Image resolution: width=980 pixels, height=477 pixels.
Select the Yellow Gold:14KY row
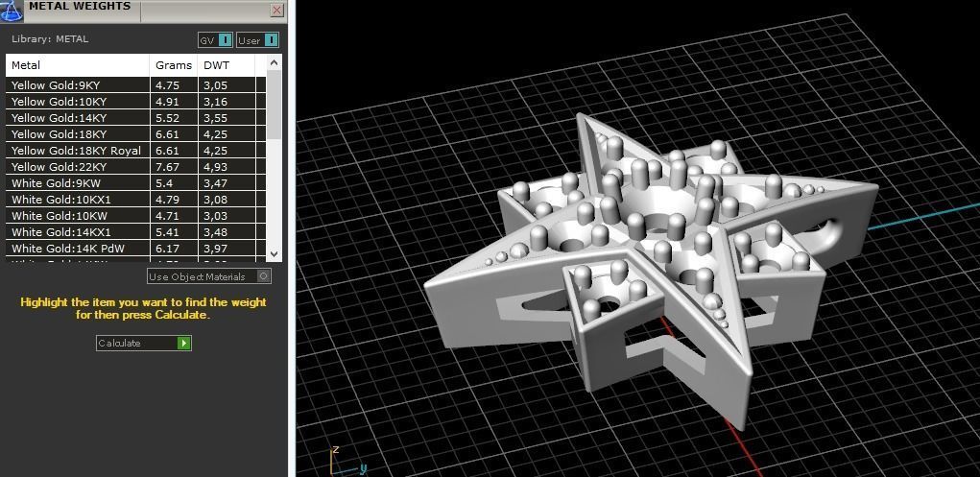point(135,117)
